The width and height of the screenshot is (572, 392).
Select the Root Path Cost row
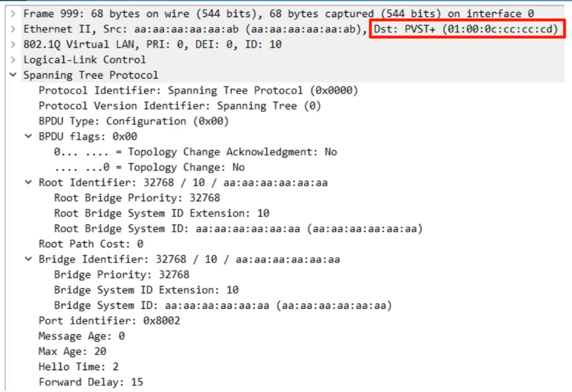91,244
